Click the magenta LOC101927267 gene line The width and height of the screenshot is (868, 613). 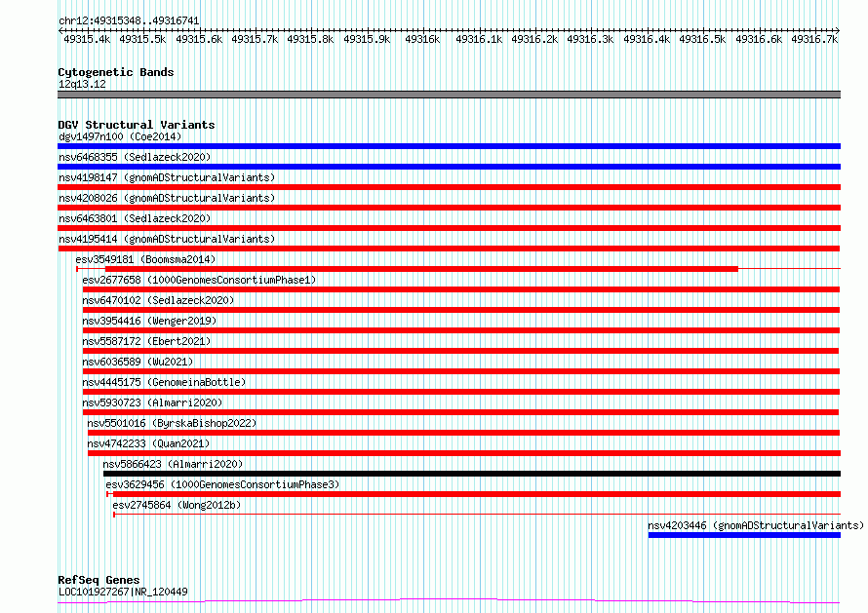click(x=449, y=601)
